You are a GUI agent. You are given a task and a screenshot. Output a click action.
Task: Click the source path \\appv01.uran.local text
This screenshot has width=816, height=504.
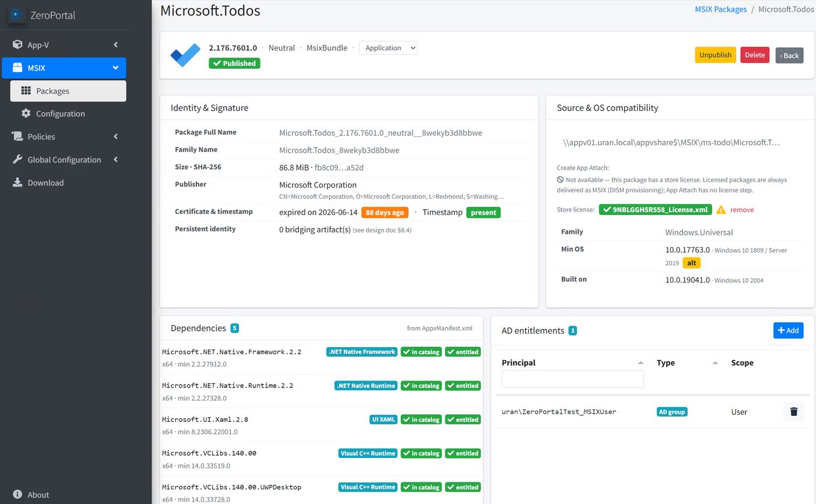[671, 142]
